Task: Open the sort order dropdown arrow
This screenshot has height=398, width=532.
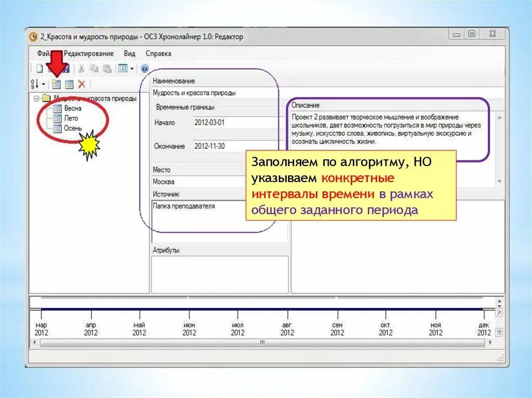Action: pos(44,84)
